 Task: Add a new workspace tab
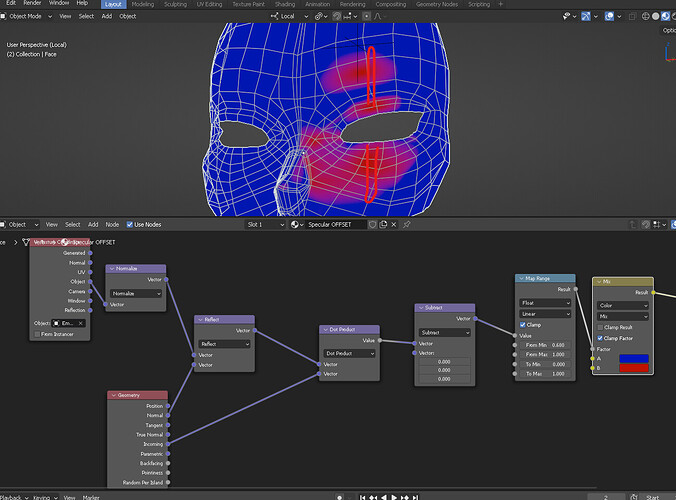coord(501,4)
